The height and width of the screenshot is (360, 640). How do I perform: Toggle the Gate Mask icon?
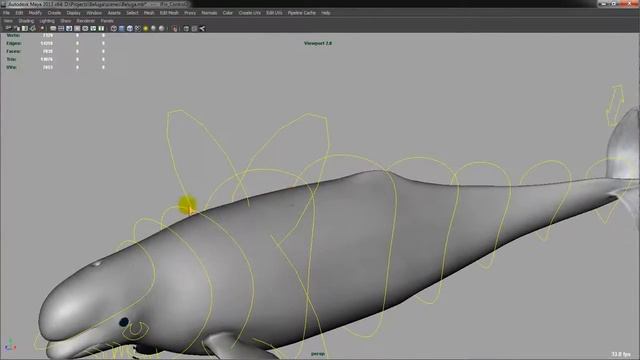[x=77, y=29]
